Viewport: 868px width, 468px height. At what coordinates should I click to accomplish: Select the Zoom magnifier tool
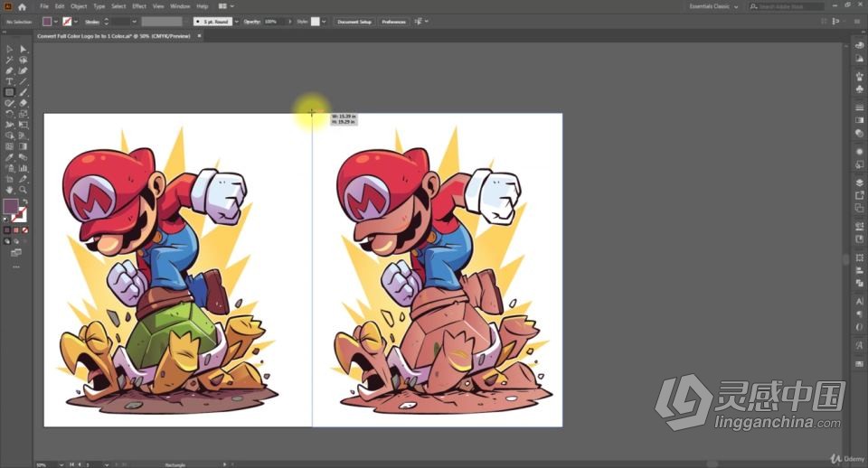point(24,190)
